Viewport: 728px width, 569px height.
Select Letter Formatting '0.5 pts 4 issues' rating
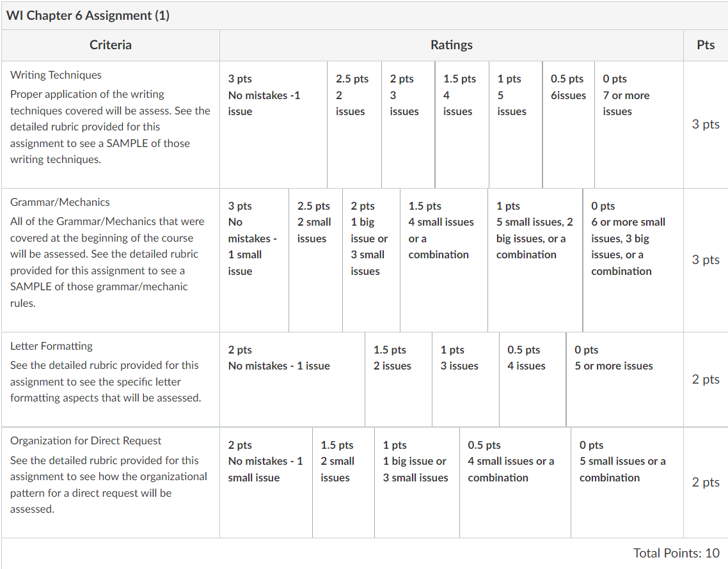tap(533, 379)
